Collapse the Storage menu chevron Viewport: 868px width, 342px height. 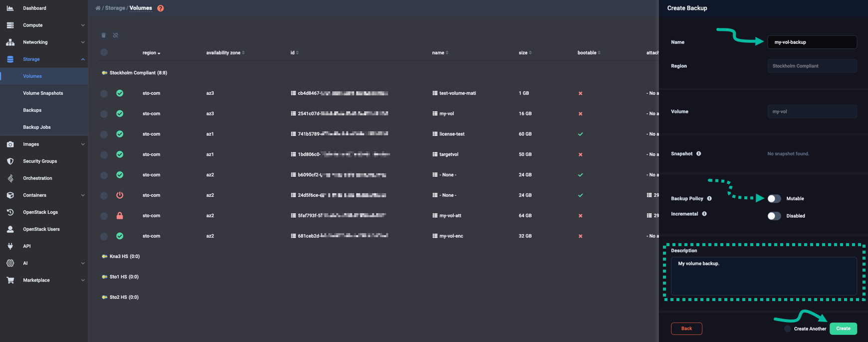coord(83,59)
